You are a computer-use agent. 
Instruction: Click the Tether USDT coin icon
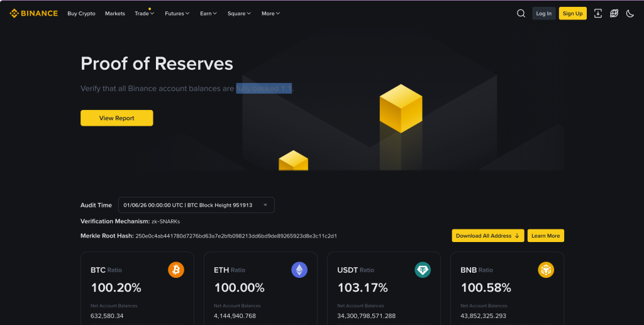tap(423, 270)
